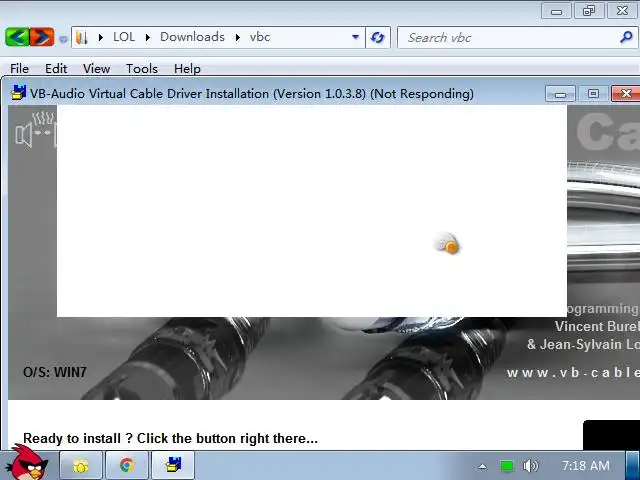Go back with the green back arrow
Screen dimensions: 640x480
click(17, 37)
